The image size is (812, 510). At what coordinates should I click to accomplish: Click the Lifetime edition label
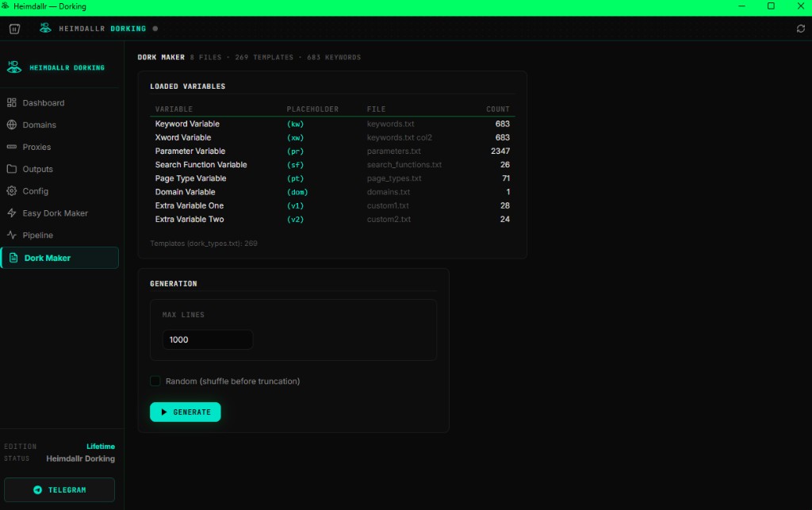click(x=101, y=447)
